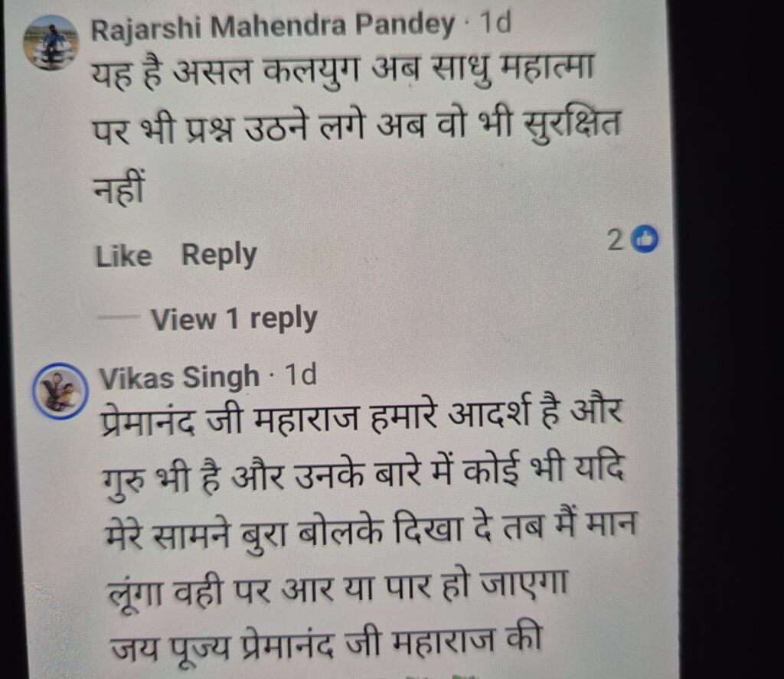
Task: Click the 1d timestamp beside Vikas Singh
Action: pos(300,374)
